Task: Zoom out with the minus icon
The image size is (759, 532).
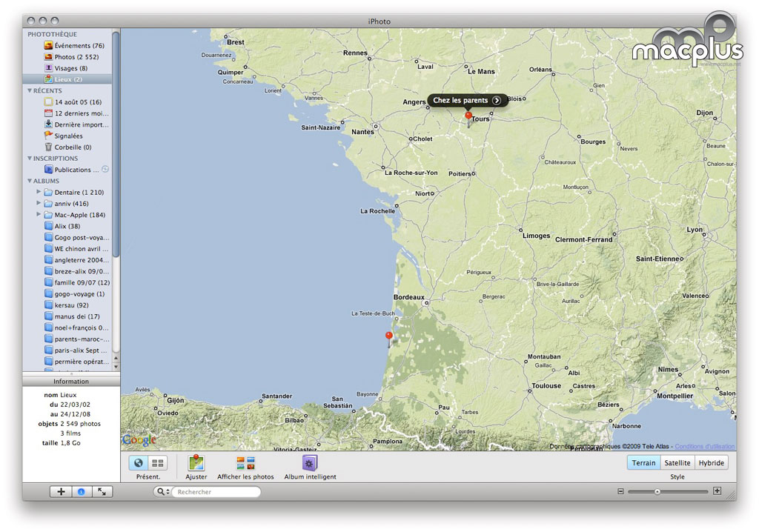Action: [620, 491]
